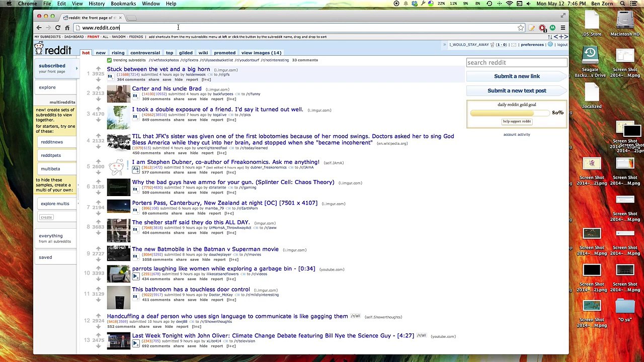Open the History menu in menu bar
The width and height of the screenshot is (644, 362).
point(97,4)
